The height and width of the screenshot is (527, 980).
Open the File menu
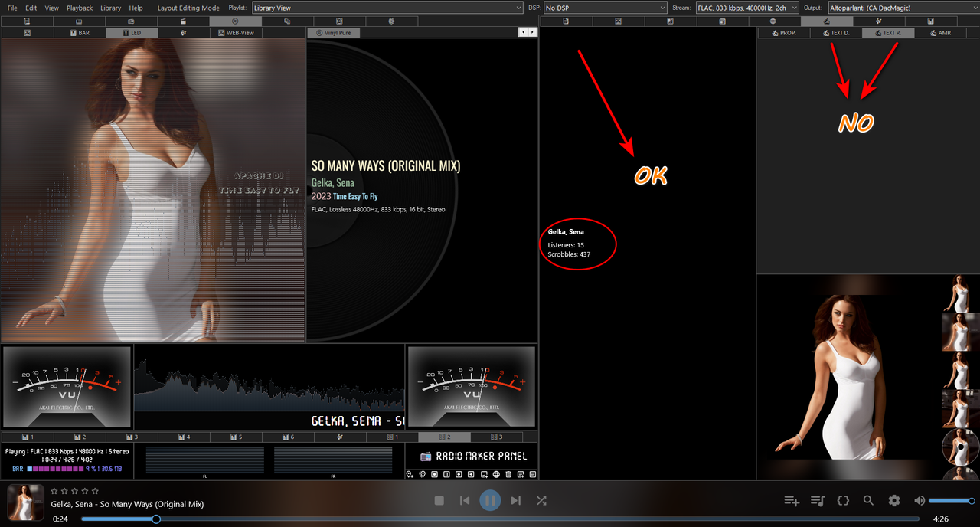(x=12, y=8)
